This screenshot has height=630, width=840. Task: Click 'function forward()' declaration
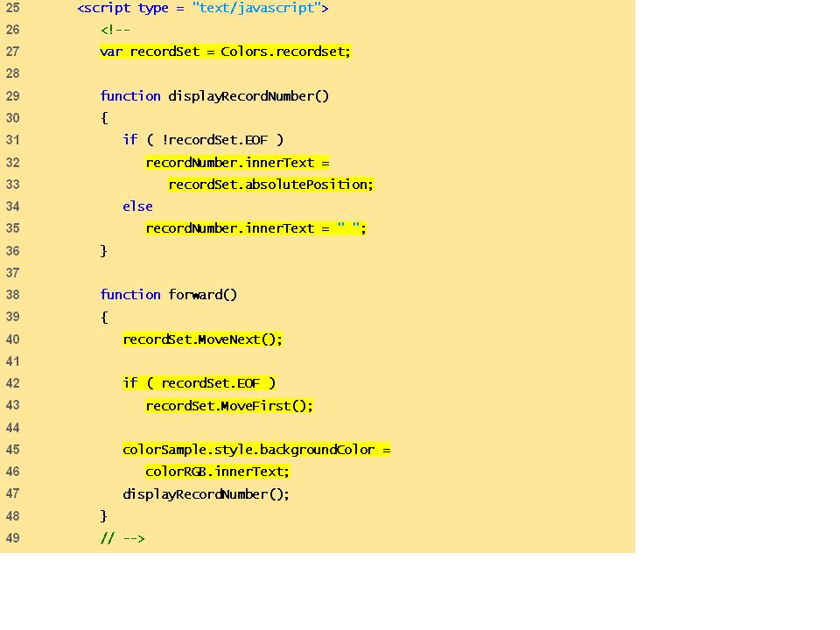click(168, 295)
